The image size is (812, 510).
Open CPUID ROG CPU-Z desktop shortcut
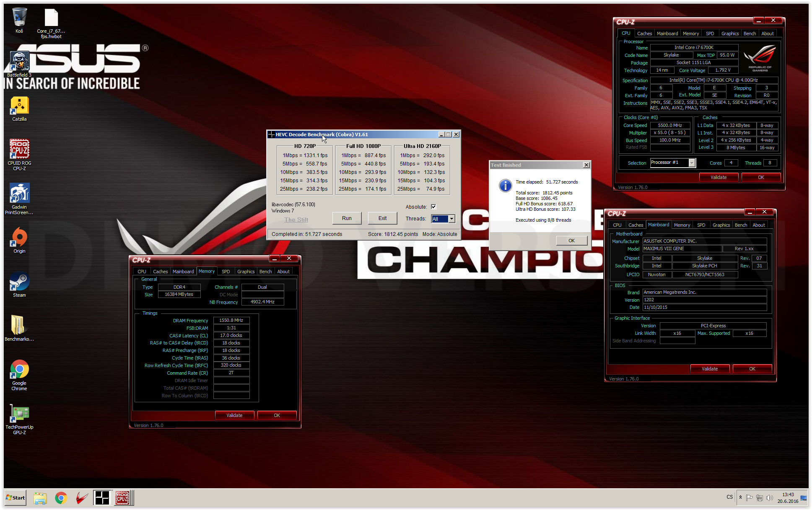point(19,154)
